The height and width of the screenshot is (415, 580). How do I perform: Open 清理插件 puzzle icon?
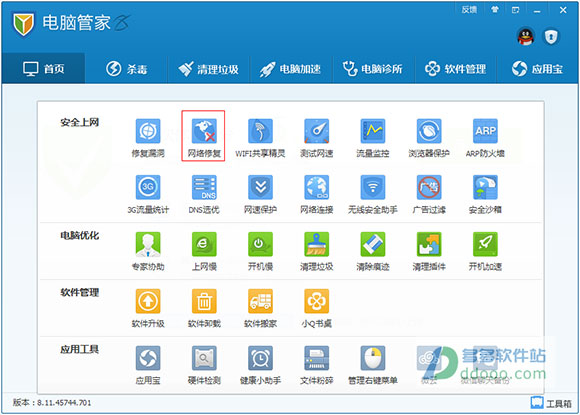point(429,244)
